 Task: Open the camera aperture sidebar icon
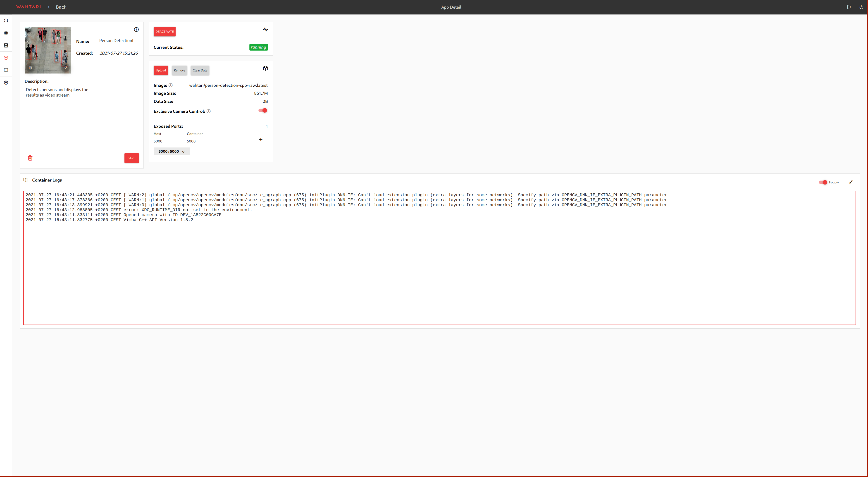(x=6, y=33)
